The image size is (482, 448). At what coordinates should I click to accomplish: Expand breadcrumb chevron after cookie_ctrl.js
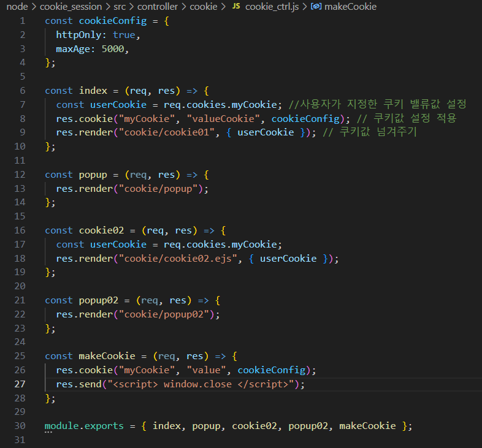coord(305,7)
